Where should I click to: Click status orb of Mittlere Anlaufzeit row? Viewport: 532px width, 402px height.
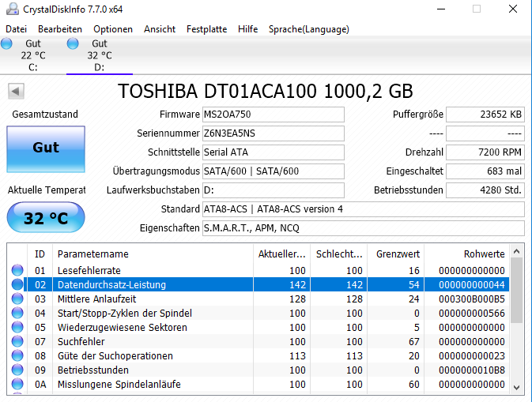coord(17,299)
